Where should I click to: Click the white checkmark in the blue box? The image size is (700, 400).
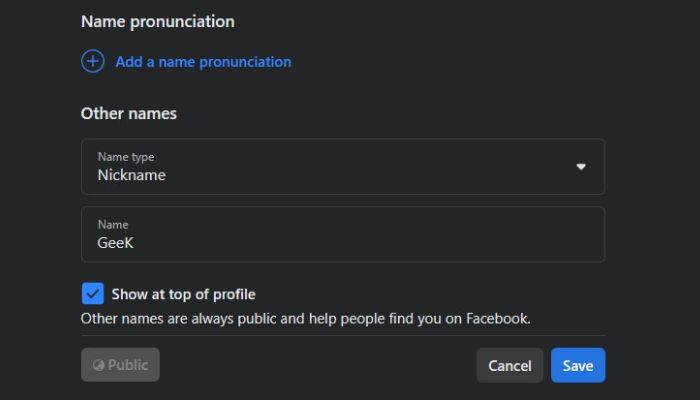[92, 294]
